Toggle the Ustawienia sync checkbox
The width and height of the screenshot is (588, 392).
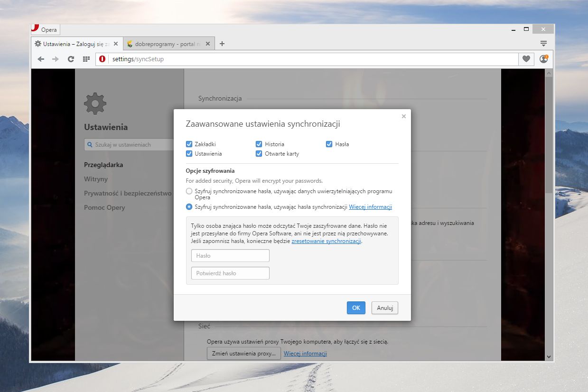pos(189,154)
